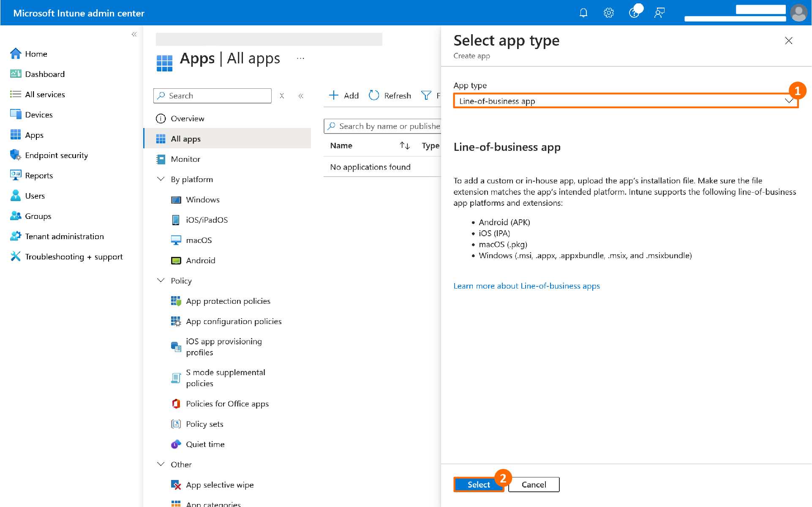Open Learn more about Line-of-business apps
This screenshot has width=812, height=507.
[526, 286]
